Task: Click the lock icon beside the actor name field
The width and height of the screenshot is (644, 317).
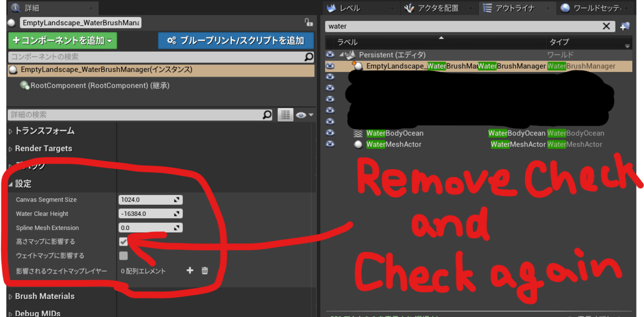Action: 309,23
